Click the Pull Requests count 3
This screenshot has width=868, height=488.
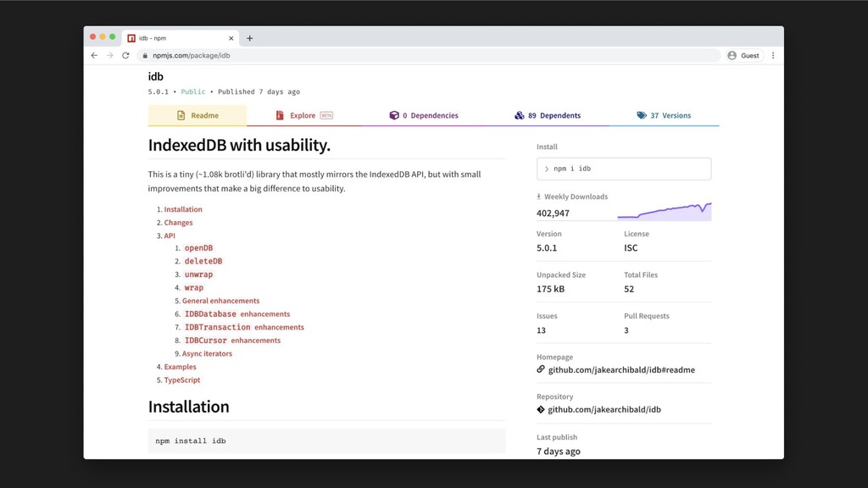[x=626, y=330]
